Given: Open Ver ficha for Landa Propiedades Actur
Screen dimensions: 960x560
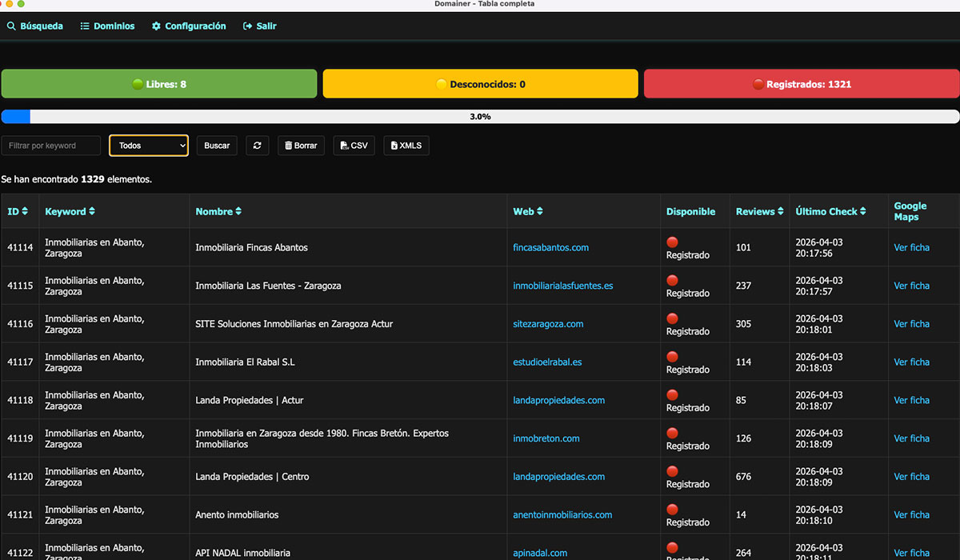Looking at the screenshot, I should click(911, 400).
